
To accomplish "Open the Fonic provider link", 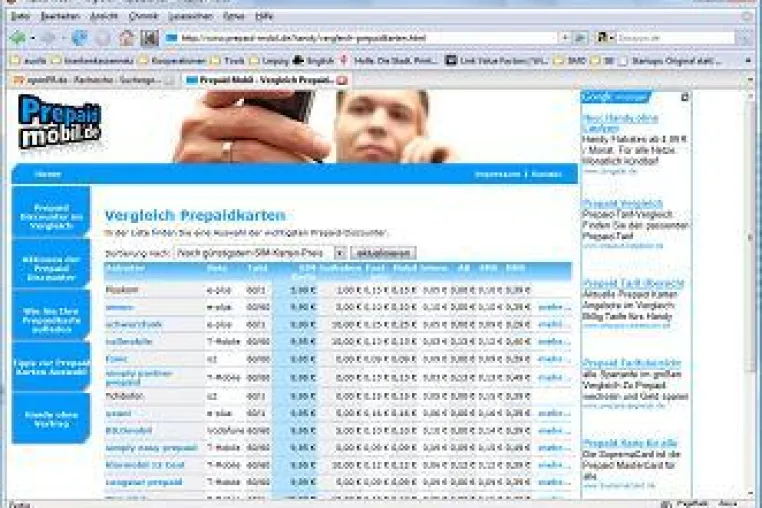I will (x=117, y=359).
